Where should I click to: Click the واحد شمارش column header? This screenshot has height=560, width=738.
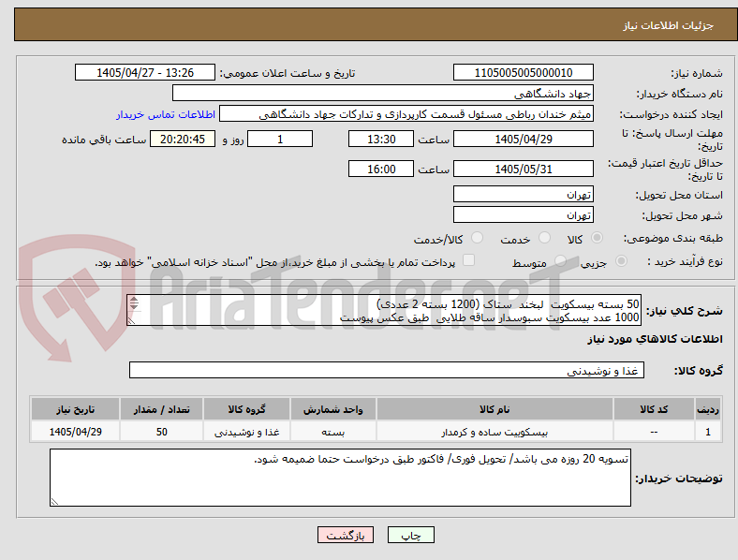(x=333, y=409)
